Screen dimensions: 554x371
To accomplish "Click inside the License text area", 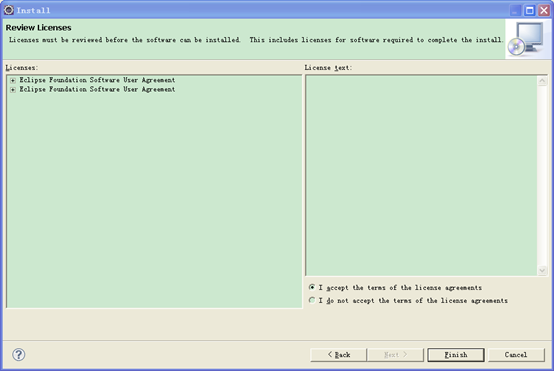I will point(422,176).
